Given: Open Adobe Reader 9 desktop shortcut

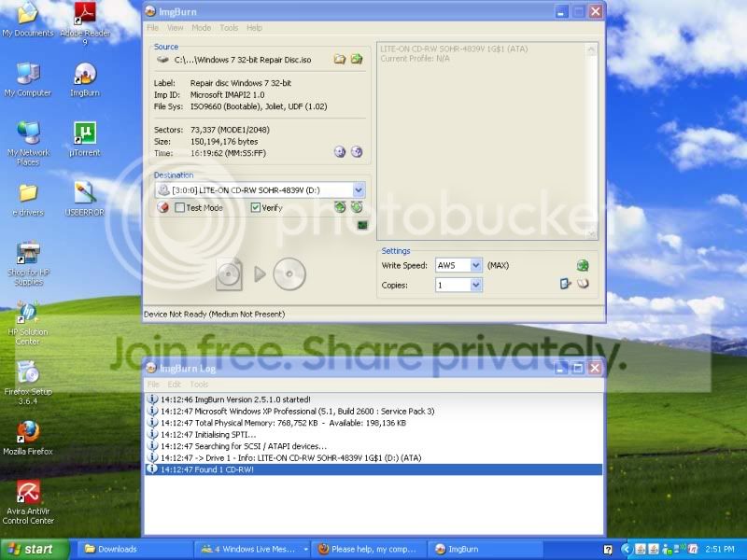Looking at the screenshot, I should [x=85, y=24].
